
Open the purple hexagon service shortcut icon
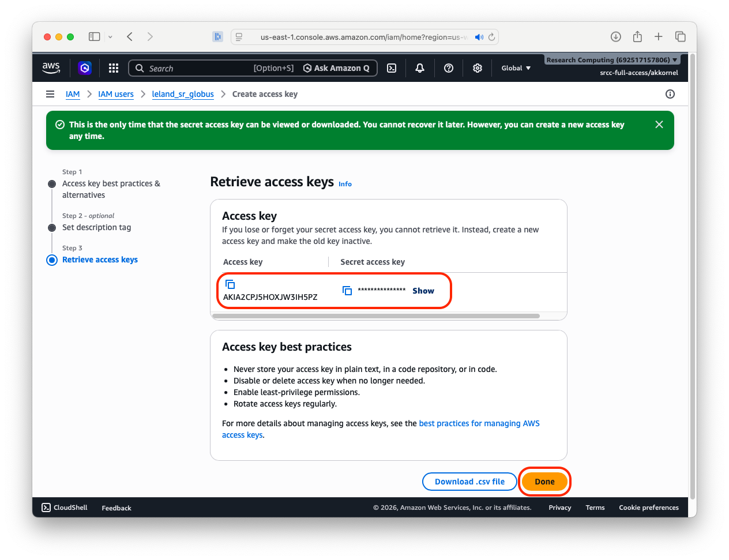(x=85, y=68)
